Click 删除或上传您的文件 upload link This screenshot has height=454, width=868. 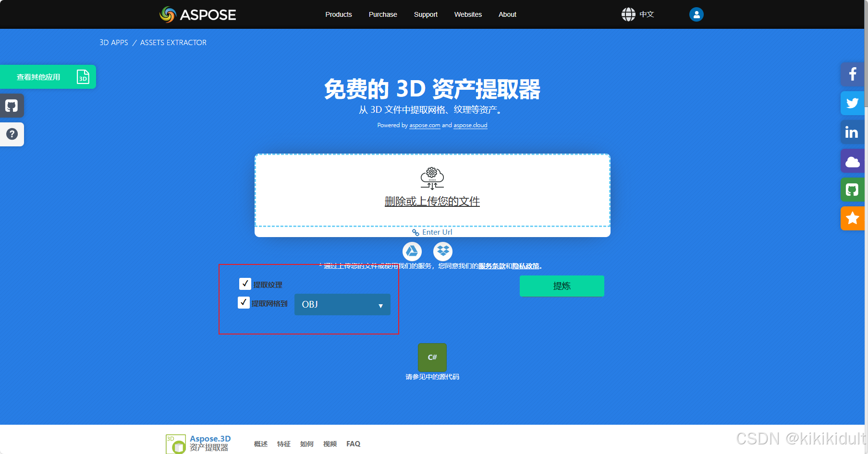432,202
